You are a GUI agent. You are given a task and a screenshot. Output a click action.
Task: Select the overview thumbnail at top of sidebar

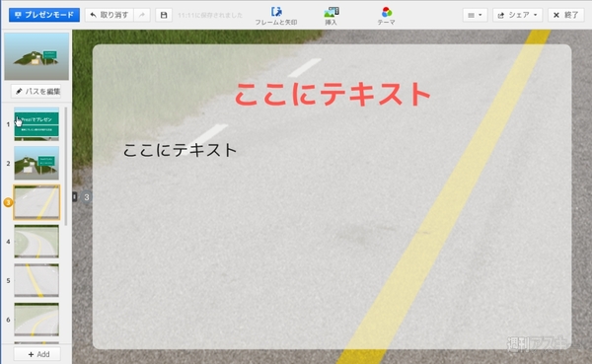click(37, 56)
